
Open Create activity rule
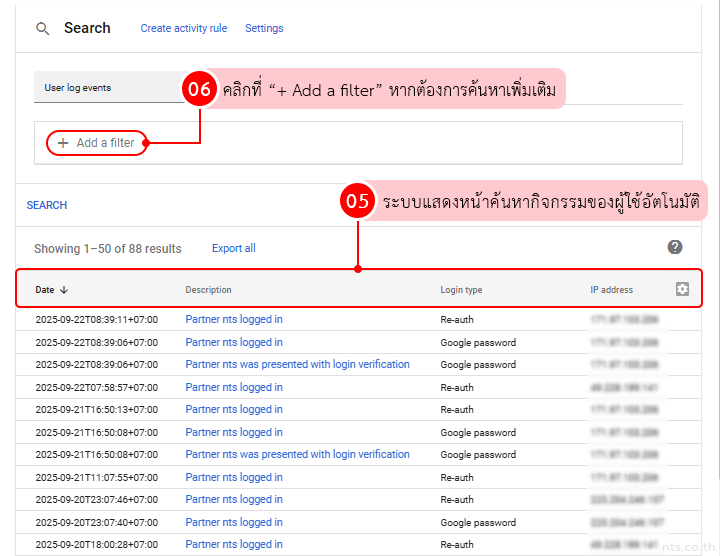(x=183, y=28)
